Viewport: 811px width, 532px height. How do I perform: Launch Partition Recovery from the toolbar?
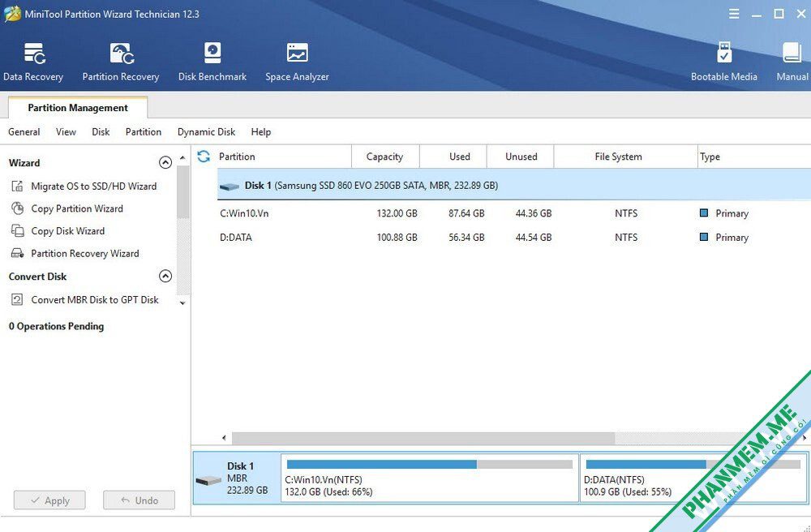[x=121, y=62]
